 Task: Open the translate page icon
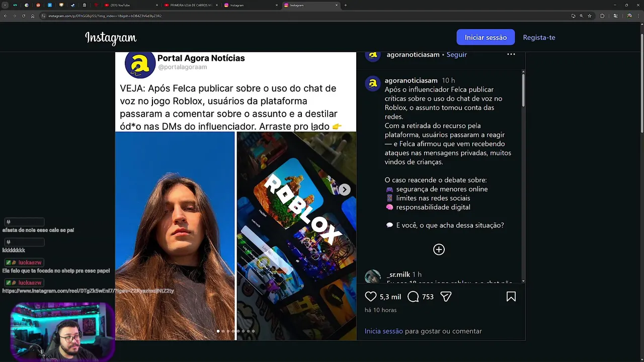pyautogui.click(x=615, y=16)
